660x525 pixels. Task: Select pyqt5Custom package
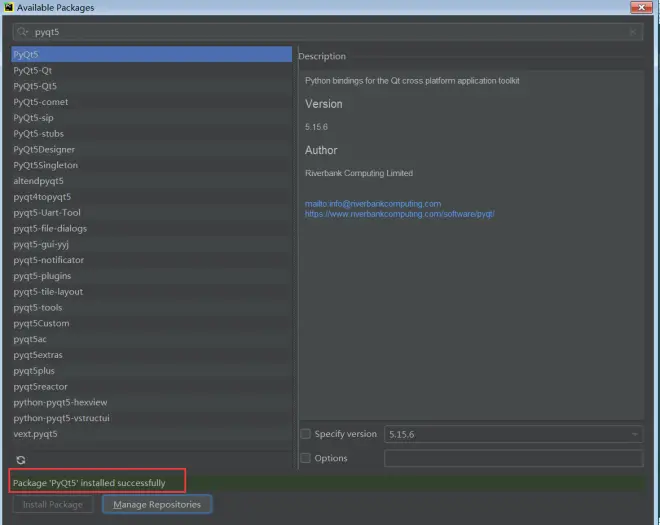point(152,323)
